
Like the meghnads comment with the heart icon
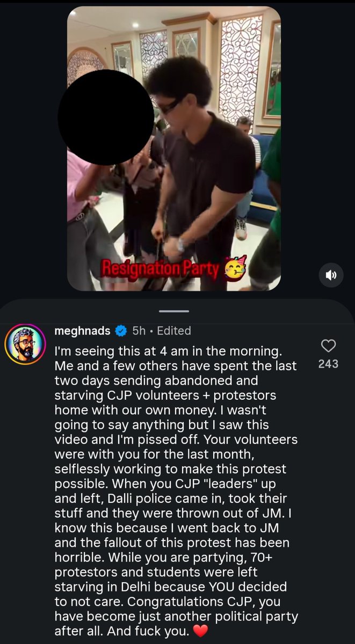(328, 346)
